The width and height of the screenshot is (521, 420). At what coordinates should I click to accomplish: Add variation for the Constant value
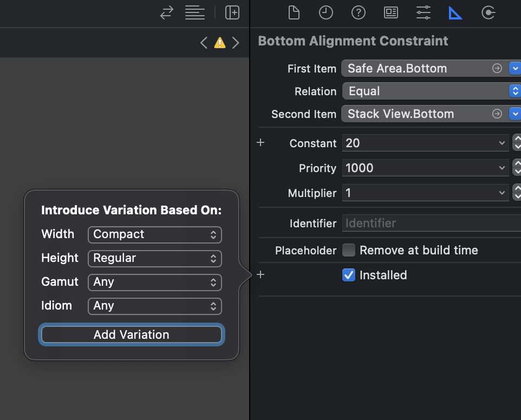click(x=260, y=143)
